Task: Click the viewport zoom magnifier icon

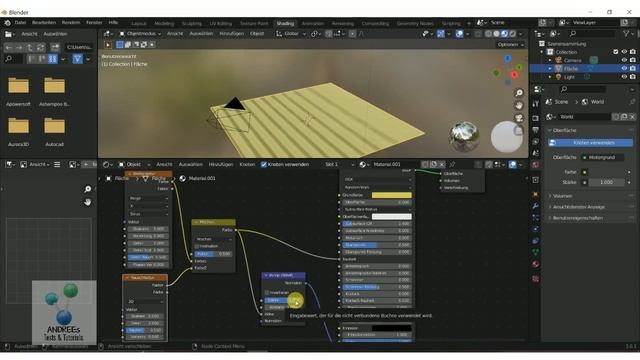Action: coord(519,93)
